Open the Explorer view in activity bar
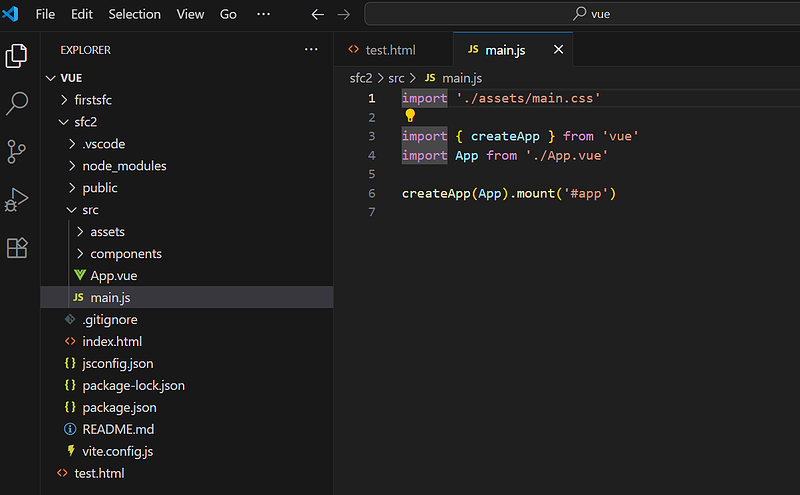This screenshot has width=800, height=495. click(x=17, y=55)
